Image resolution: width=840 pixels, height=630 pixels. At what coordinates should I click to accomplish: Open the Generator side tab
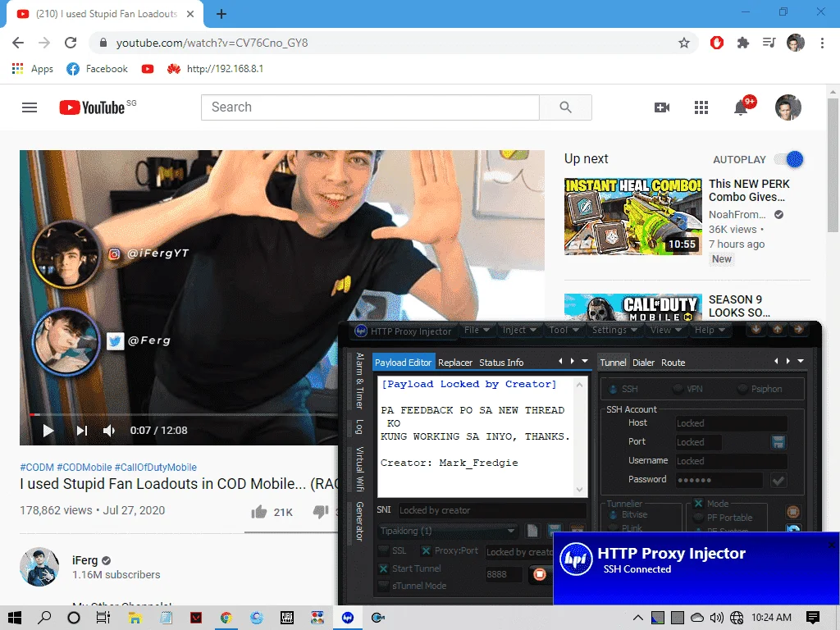click(360, 521)
